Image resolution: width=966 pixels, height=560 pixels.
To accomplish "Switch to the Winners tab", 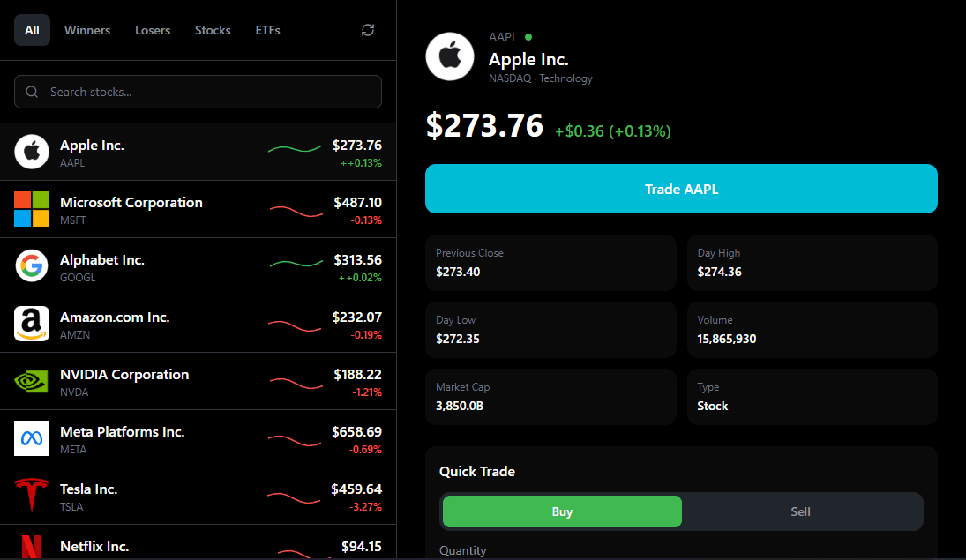I will pyautogui.click(x=87, y=29).
